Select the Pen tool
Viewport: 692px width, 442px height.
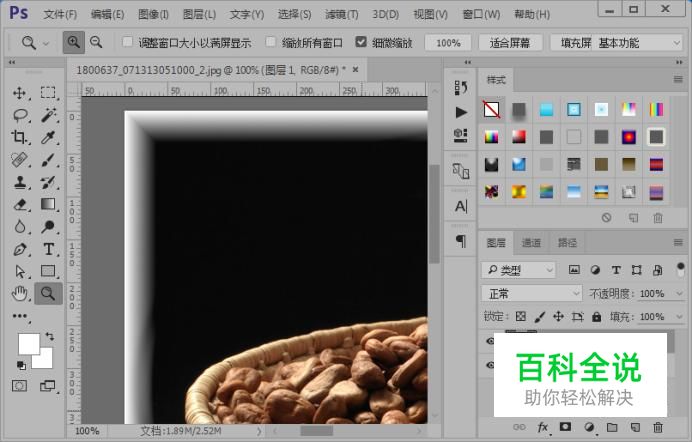tap(19, 249)
